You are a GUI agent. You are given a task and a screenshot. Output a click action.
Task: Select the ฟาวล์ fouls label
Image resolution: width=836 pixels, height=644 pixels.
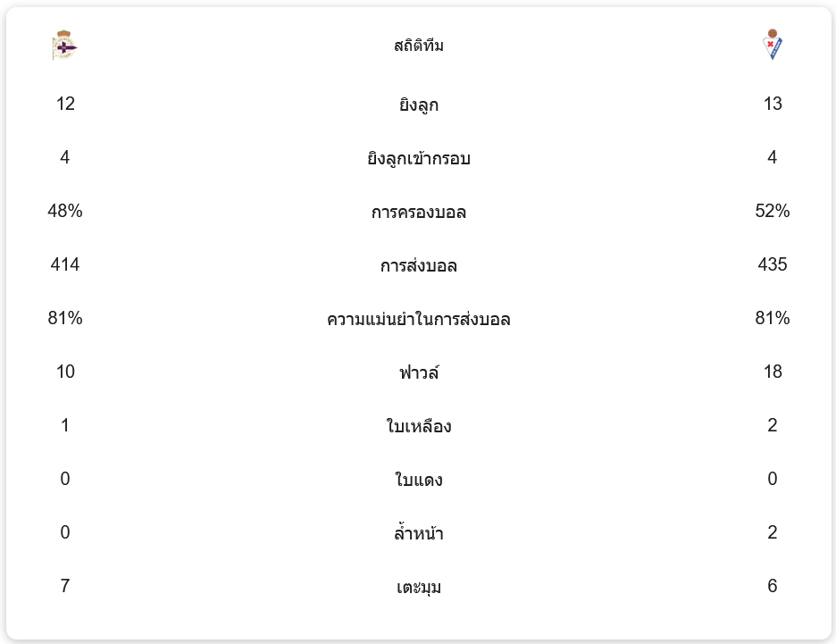click(x=419, y=372)
